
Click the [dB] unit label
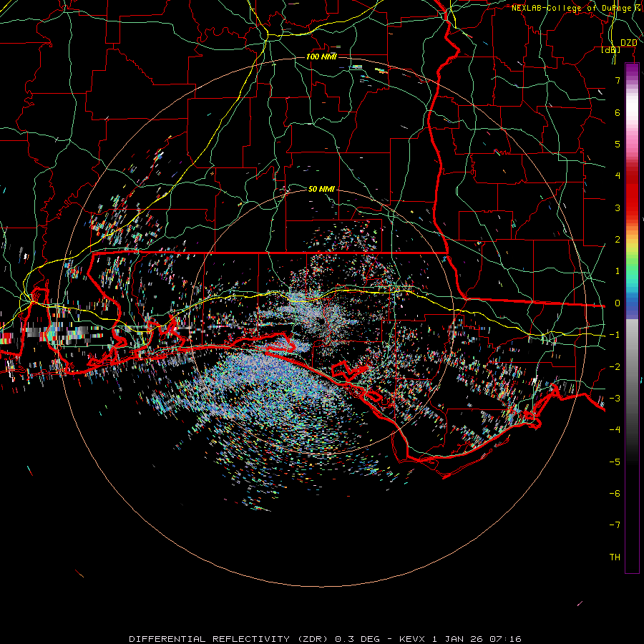(x=611, y=50)
